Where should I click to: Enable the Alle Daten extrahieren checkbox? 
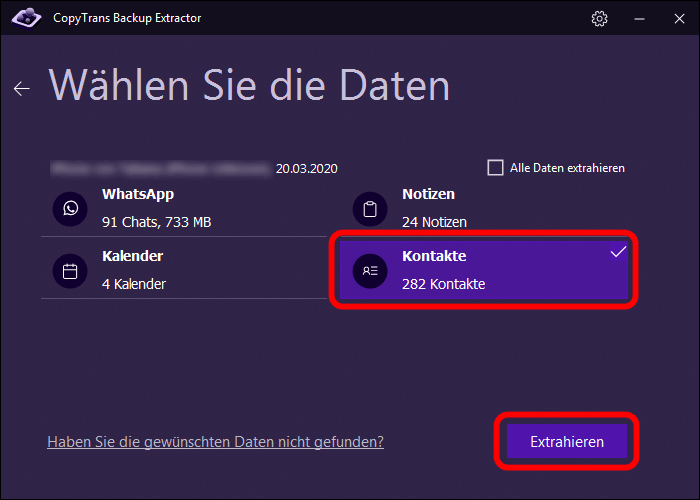495,168
